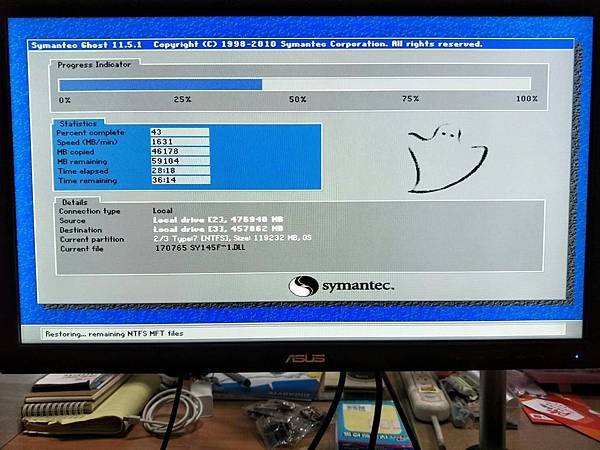Select the Progress Indicator group label
Viewport: 600px width, 450px height.
(x=94, y=65)
